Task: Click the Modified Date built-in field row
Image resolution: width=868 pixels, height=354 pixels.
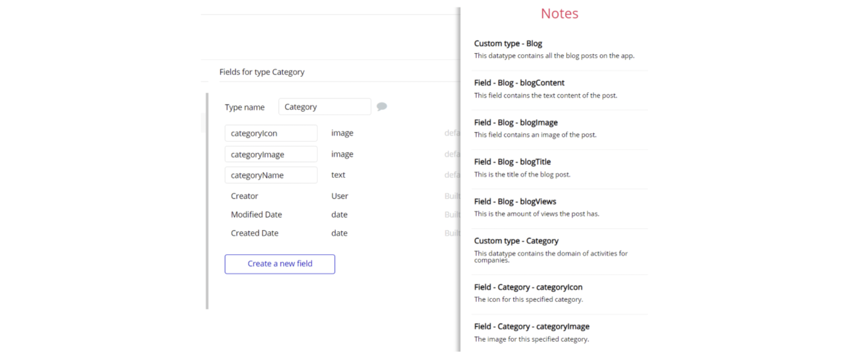Action: click(256, 214)
